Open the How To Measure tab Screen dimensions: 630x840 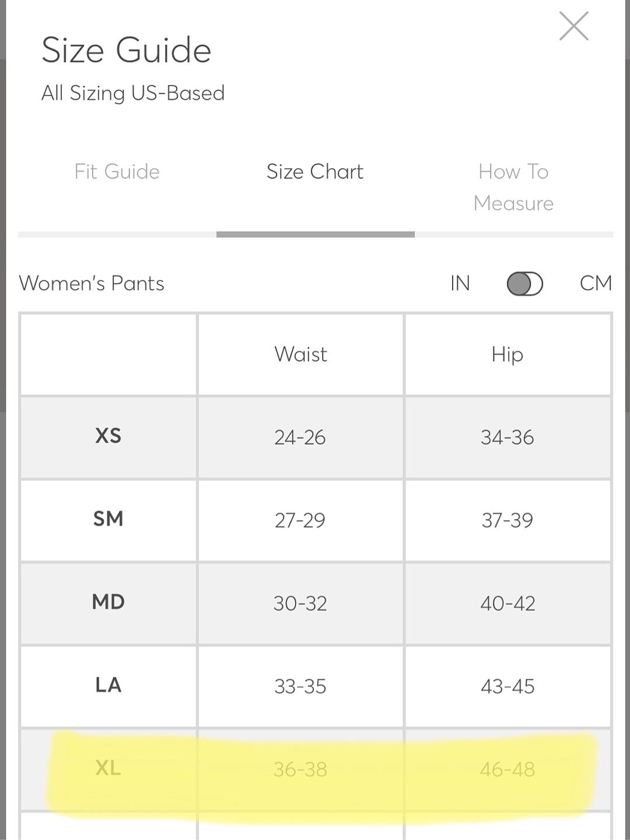click(x=513, y=187)
